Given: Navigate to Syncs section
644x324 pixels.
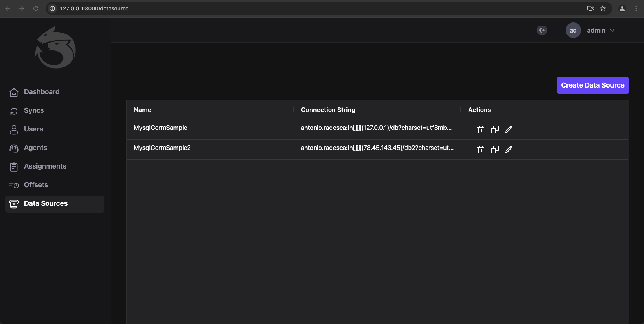Looking at the screenshot, I should (34, 110).
